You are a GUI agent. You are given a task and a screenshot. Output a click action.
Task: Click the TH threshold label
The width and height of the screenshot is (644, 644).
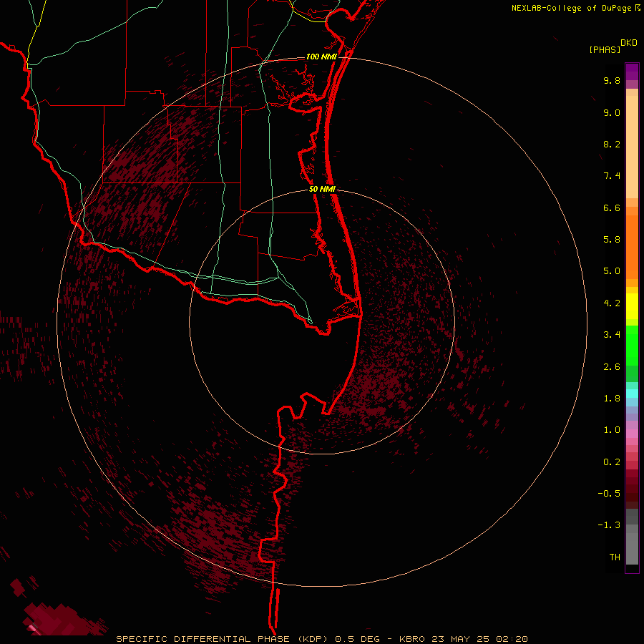pyautogui.click(x=615, y=557)
